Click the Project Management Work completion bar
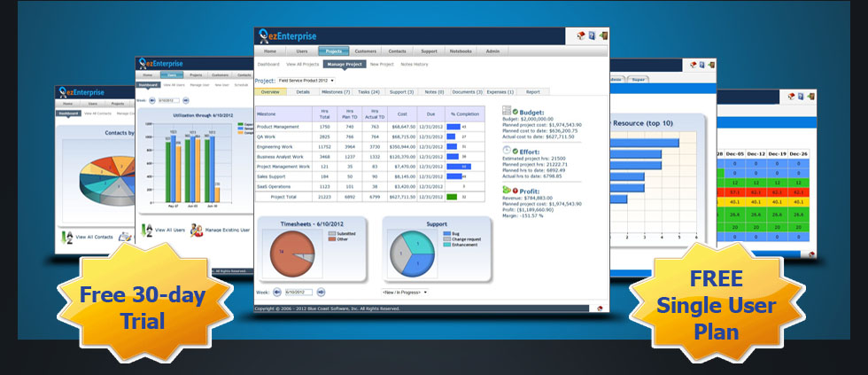Image resolution: width=868 pixels, height=375 pixels. pyautogui.click(x=459, y=166)
